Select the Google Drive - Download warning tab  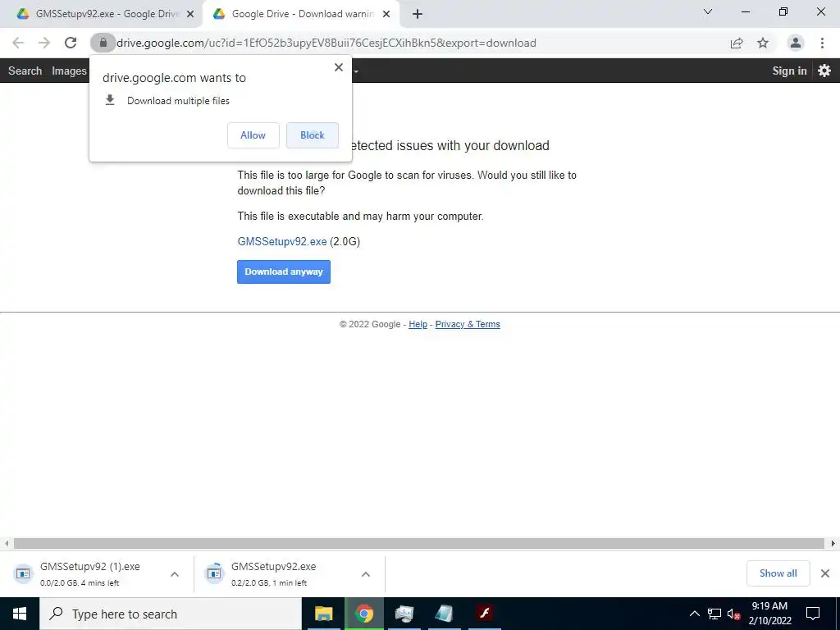301,14
